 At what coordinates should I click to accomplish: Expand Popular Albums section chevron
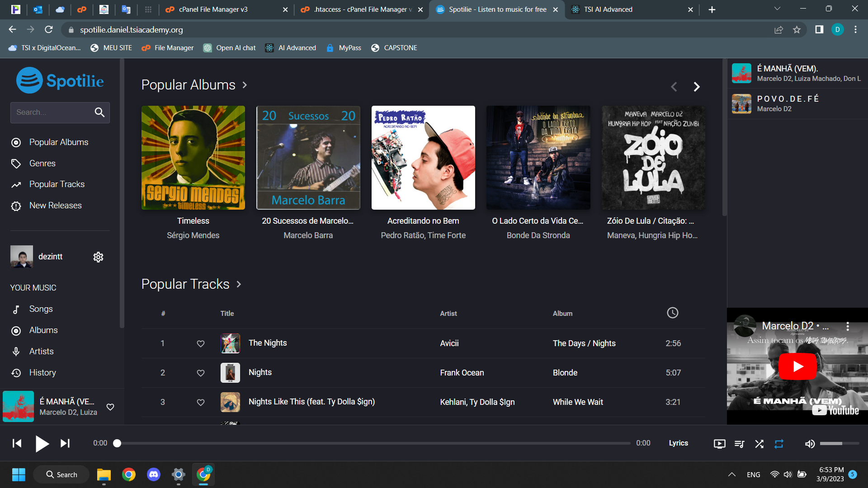pyautogui.click(x=245, y=85)
